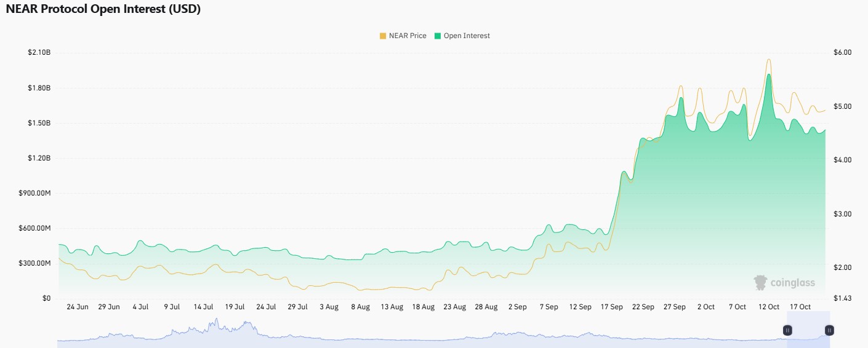
Task: Click the 2 Sep date label
Action: (517, 307)
